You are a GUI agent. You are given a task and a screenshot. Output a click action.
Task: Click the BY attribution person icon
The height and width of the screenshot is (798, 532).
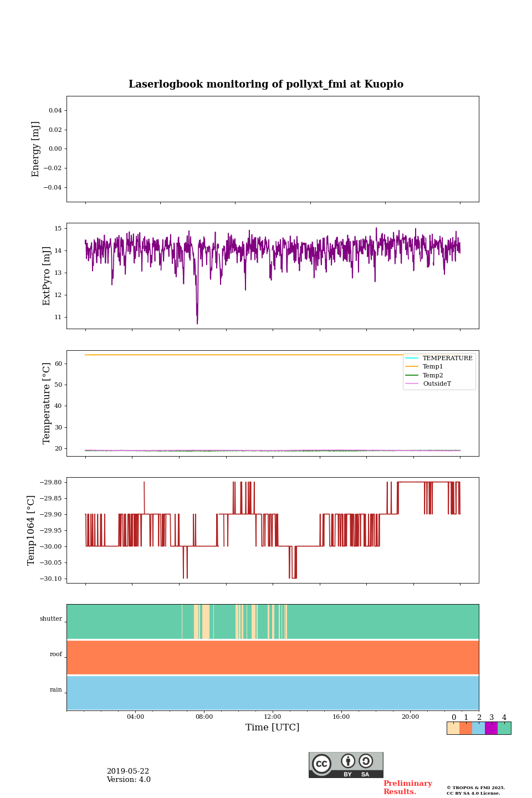coord(348,761)
